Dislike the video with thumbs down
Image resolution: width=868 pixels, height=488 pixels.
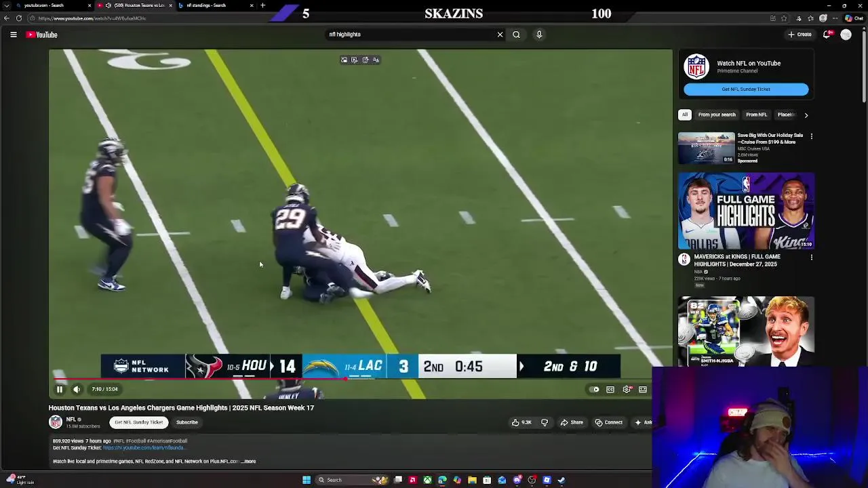coord(544,422)
